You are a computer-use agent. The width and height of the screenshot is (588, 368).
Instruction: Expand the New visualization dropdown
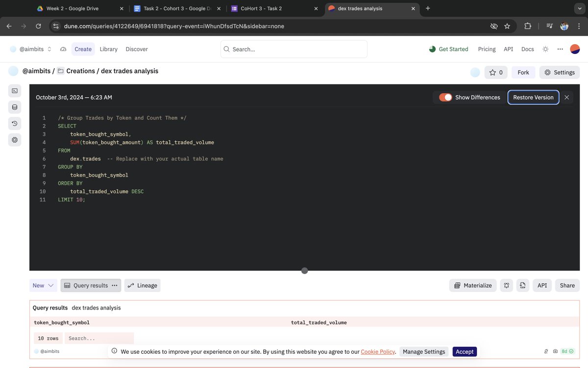pos(43,286)
